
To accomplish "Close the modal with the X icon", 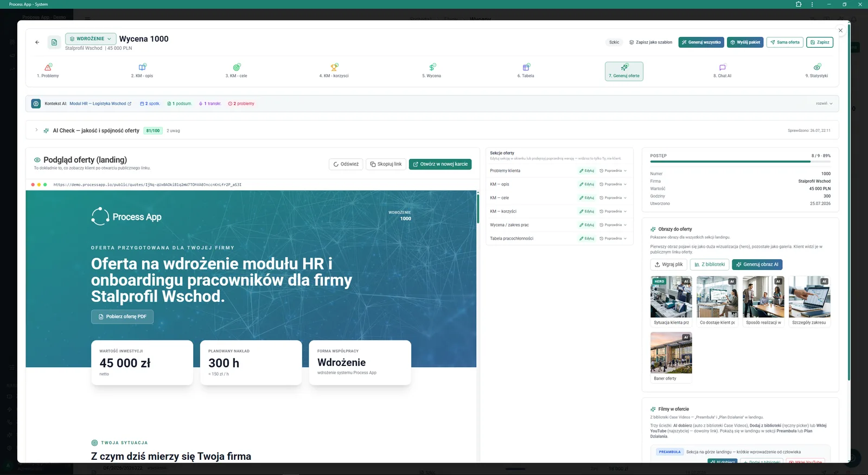I will [840, 30].
